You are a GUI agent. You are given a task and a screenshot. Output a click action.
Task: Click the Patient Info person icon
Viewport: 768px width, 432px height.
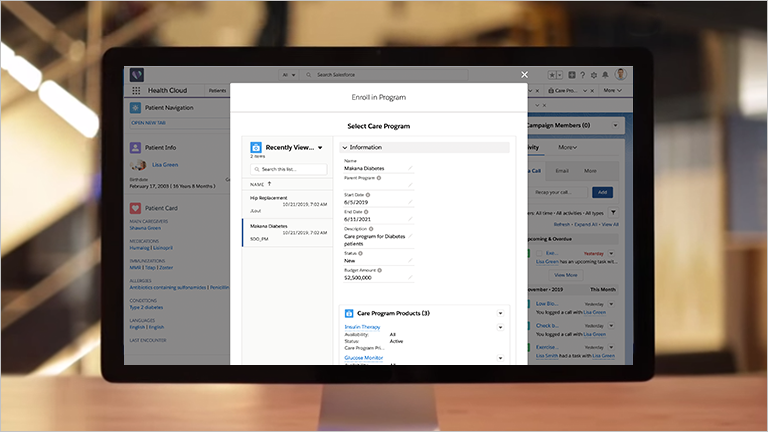click(136, 147)
